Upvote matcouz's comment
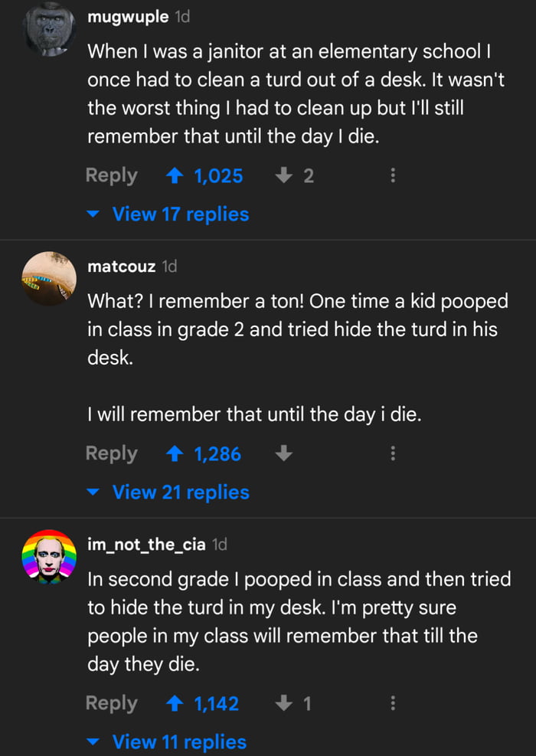This screenshot has width=536, height=756. point(175,454)
